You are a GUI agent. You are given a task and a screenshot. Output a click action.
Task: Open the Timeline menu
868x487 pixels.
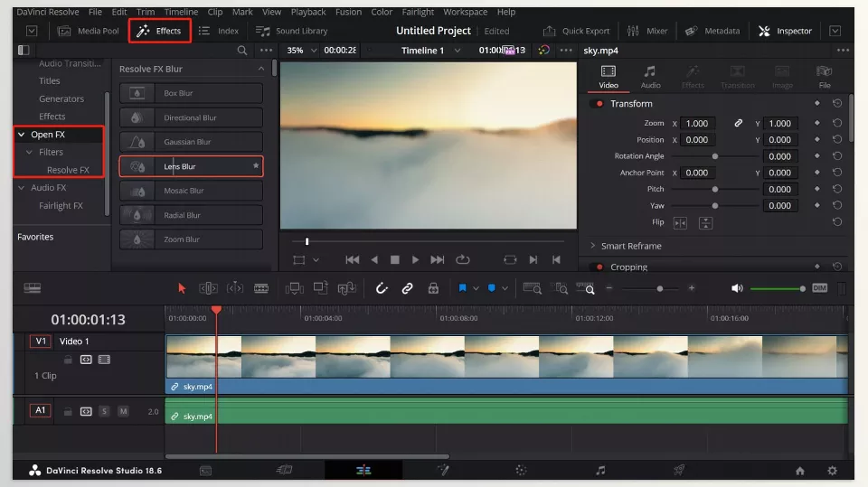(x=181, y=12)
